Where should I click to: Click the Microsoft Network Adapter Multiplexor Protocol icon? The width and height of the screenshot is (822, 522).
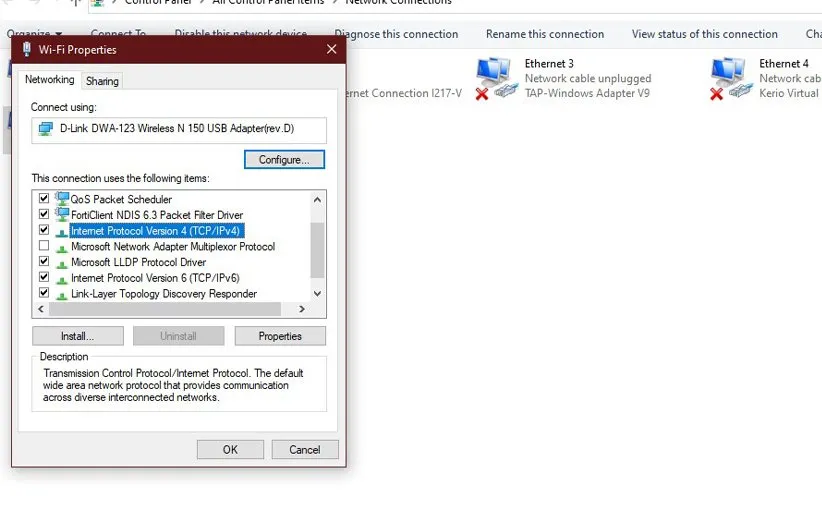(61, 247)
